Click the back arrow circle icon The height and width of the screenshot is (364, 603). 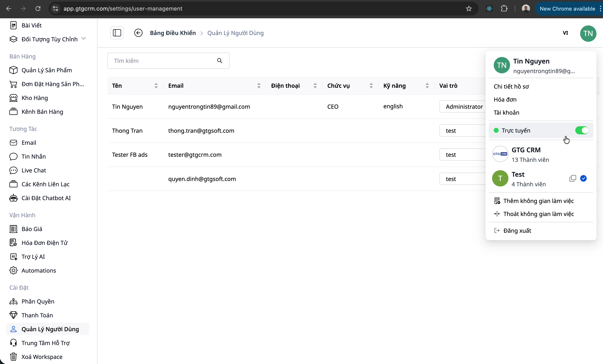pyautogui.click(x=138, y=33)
